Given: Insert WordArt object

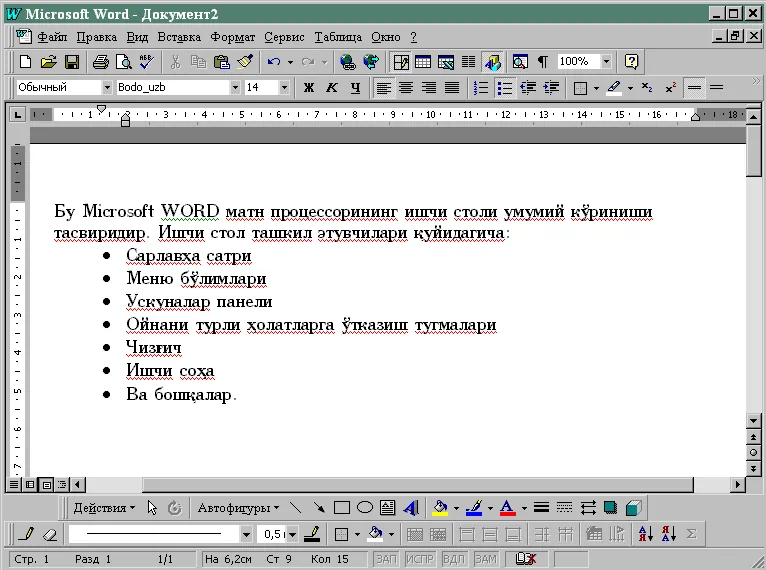Looking at the screenshot, I should point(411,508).
